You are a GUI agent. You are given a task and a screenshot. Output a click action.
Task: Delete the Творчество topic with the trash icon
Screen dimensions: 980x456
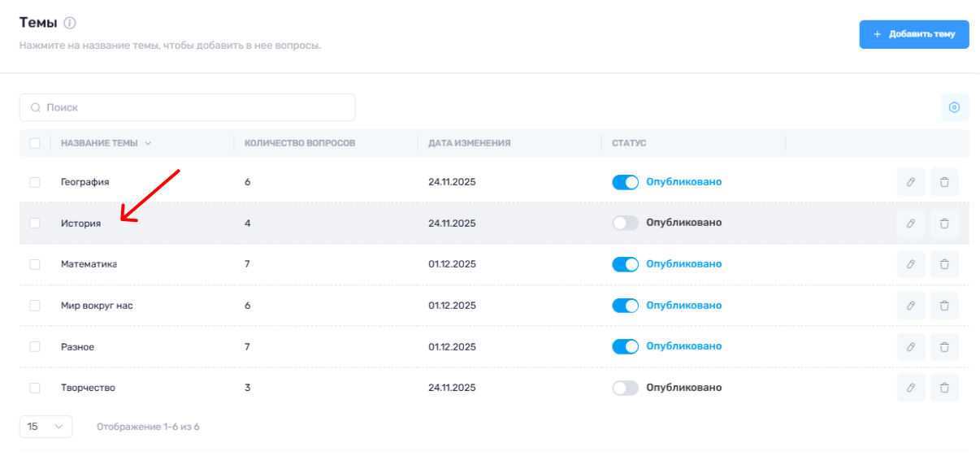pos(944,388)
